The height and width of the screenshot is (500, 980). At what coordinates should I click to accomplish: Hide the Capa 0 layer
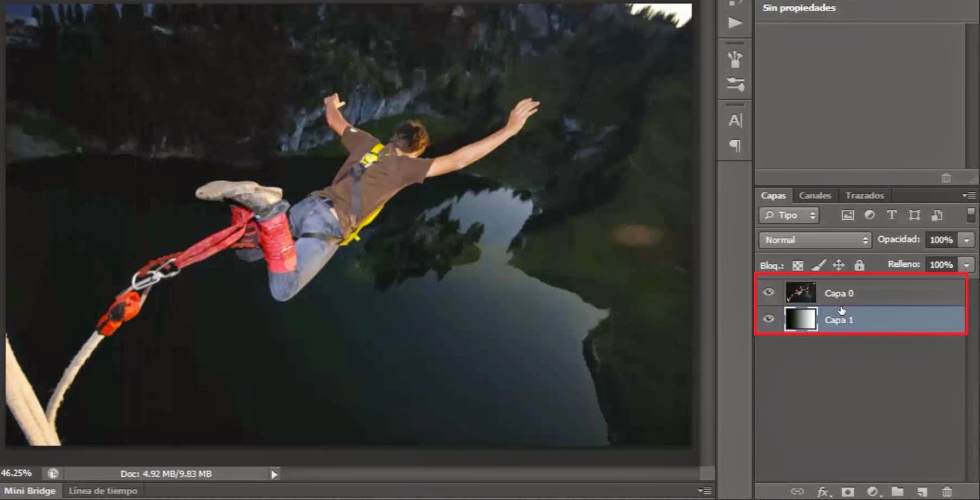coord(769,293)
